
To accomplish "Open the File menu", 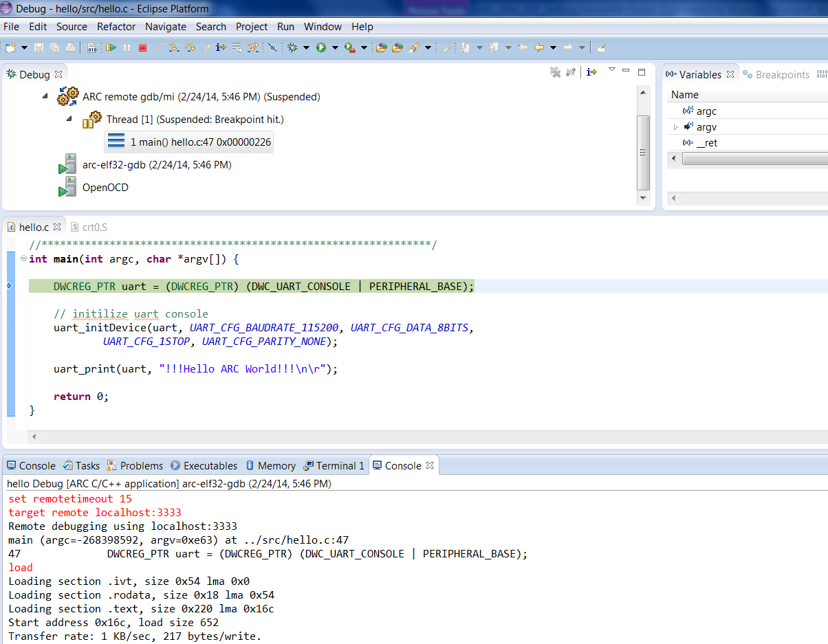I will pyautogui.click(x=11, y=27).
